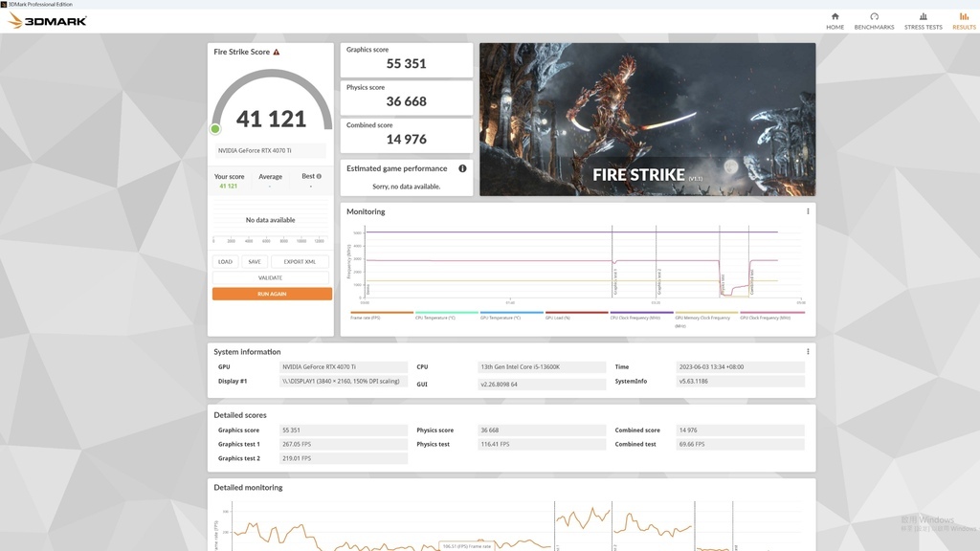The image size is (980, 551).
Task: Click the Fire Strike preview image
Action: (648, 120)
